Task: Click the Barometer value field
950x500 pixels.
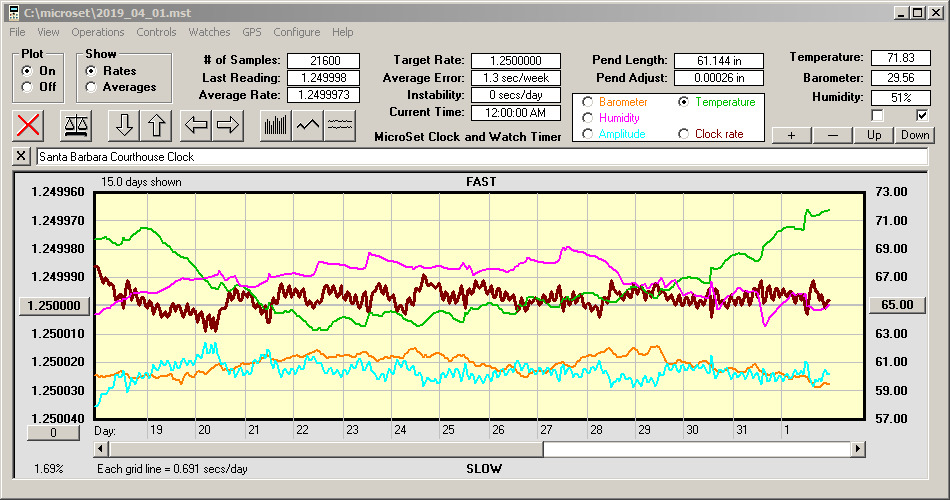Action: 900,78
